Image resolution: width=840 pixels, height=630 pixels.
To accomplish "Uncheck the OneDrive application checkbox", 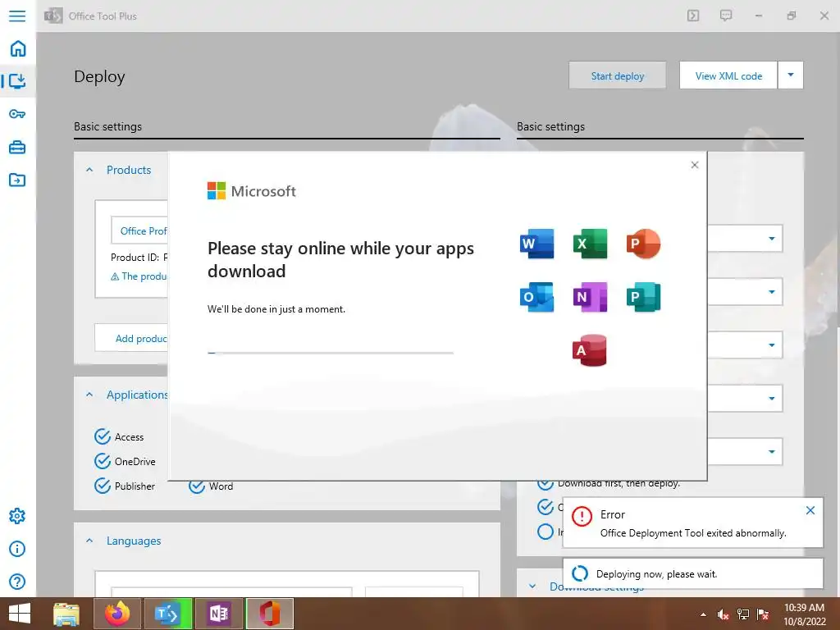I will pyautogui.click(x=103, y=461).
